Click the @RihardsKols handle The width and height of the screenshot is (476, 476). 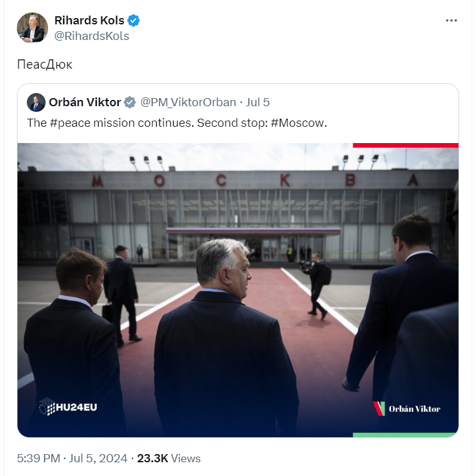coord(92,36)
